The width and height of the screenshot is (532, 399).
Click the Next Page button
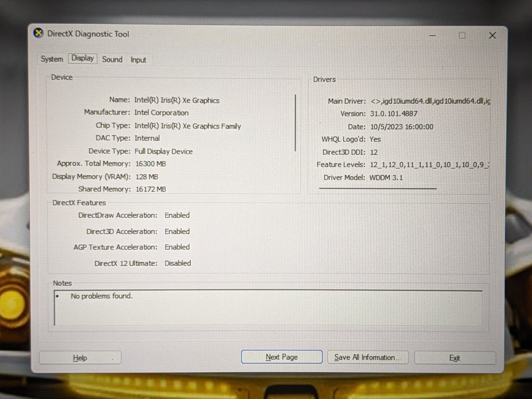tap(282, 357)
